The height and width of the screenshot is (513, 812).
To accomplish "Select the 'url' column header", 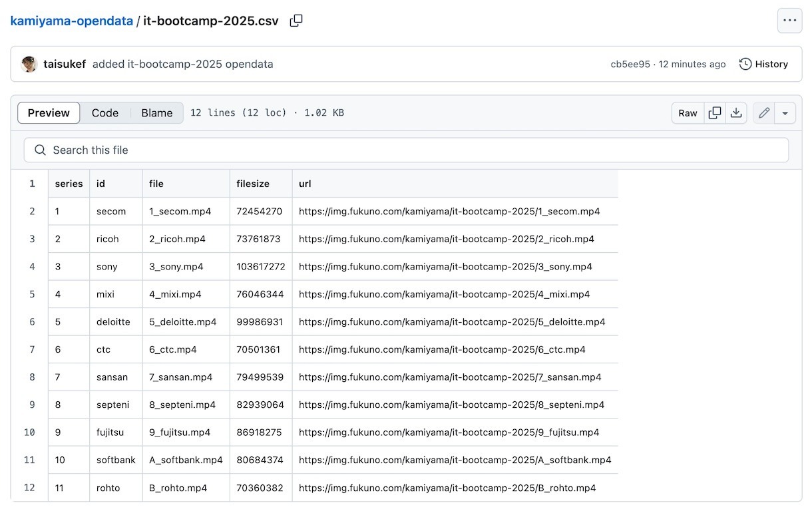I will (455, 184).
